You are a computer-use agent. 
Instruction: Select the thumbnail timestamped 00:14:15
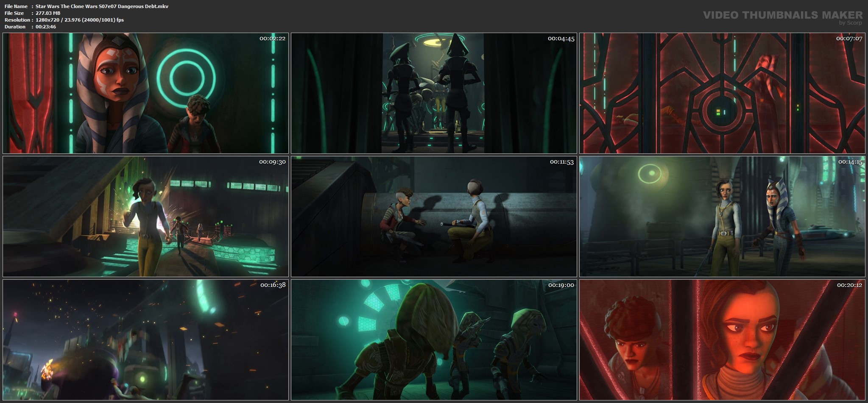pos(722,217)
